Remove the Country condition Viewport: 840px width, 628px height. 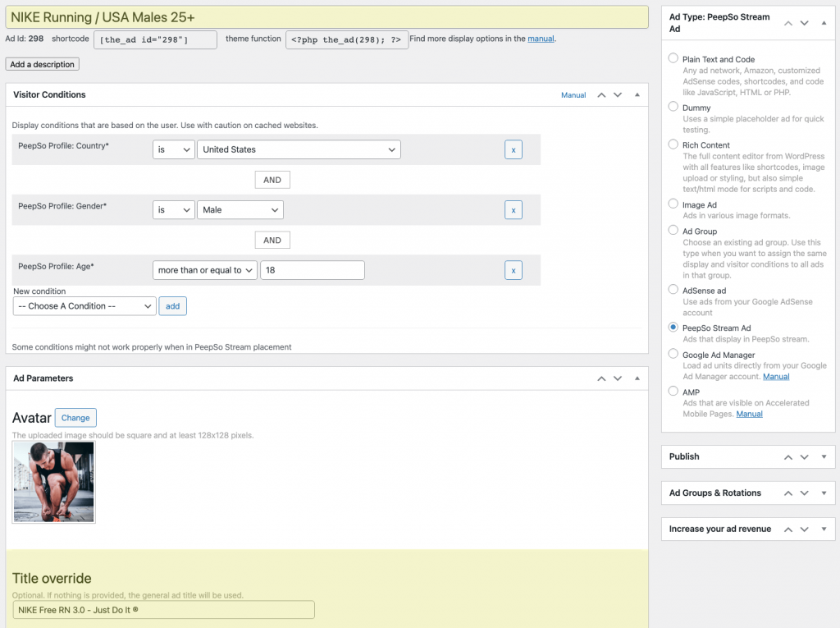[514, 149]
